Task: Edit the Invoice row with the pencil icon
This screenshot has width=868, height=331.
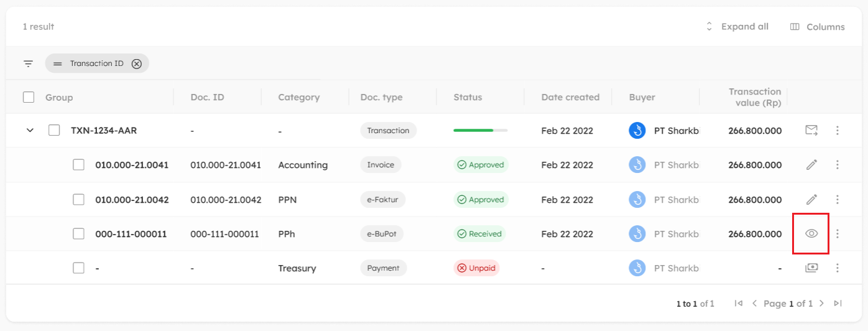Action: click(811, 165)
